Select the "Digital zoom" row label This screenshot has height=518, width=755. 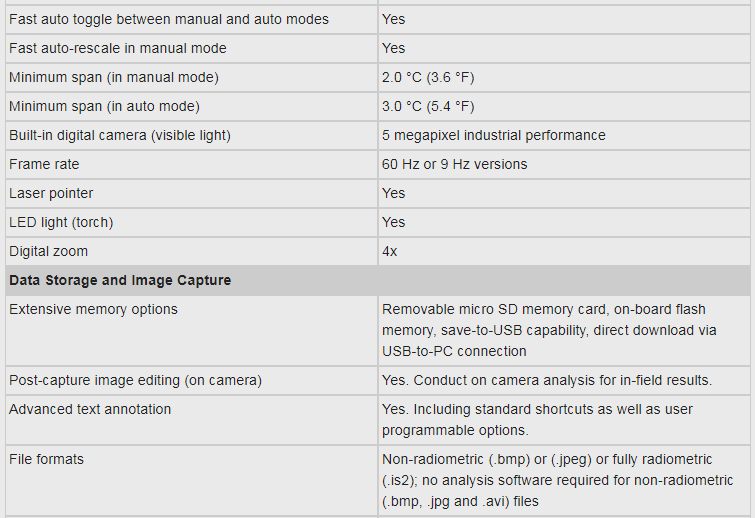coord(49,251)
